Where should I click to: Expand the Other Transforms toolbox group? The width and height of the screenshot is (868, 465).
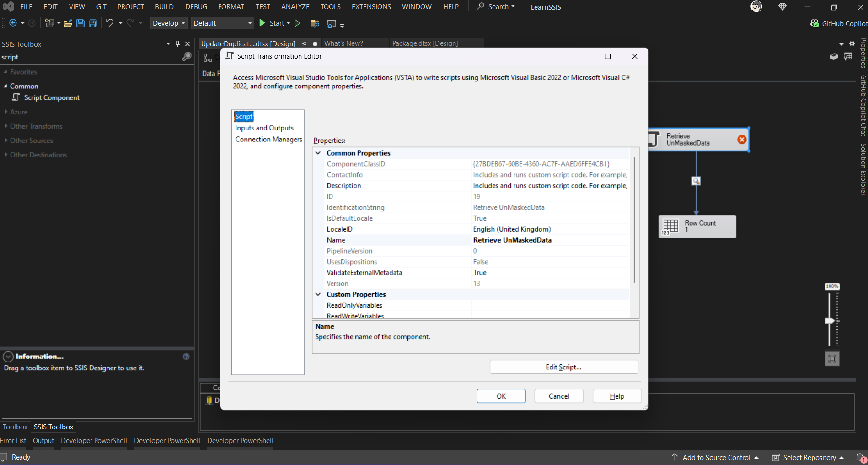5,126
